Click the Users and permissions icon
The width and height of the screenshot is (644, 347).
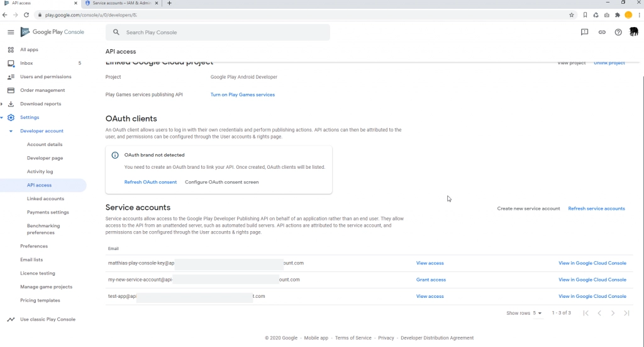click(11, 77)
